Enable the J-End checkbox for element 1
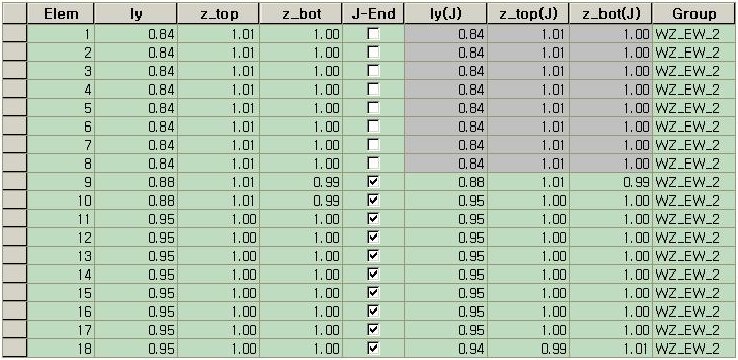738x360 pixels. (373, 33)
